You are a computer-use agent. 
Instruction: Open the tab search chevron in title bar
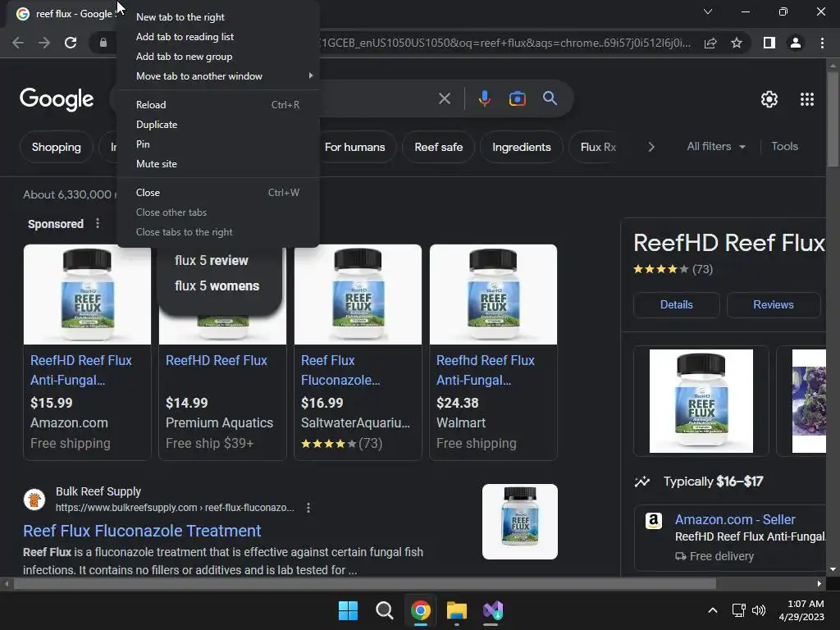click(x=708, y=11)
